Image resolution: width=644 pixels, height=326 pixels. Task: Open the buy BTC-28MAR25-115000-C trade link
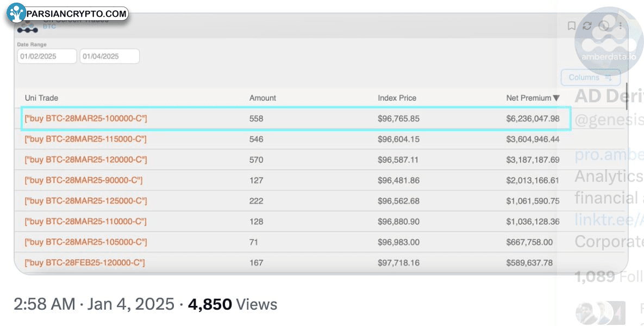tap(86, 139)
